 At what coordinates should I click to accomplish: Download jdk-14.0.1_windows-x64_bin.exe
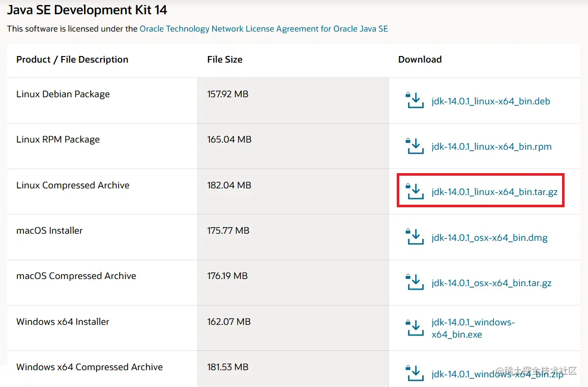[473, 328]
